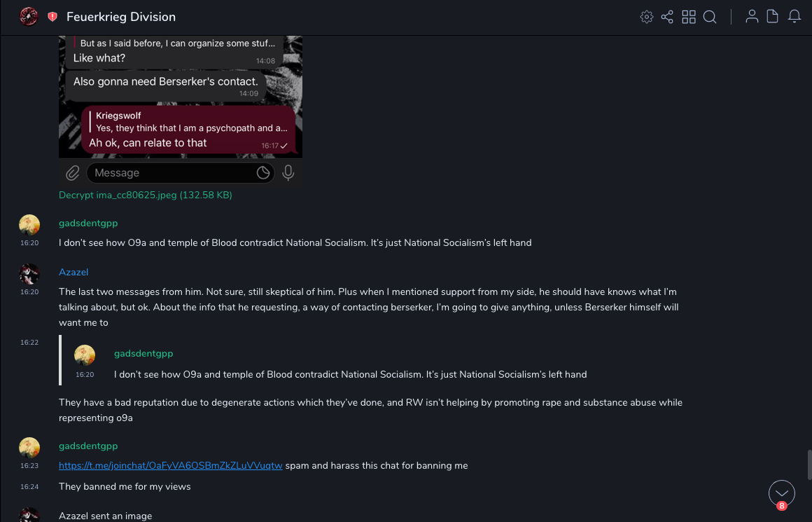Click the 16:22 message timestamp

pyautogui.click(x=29, y=343)
